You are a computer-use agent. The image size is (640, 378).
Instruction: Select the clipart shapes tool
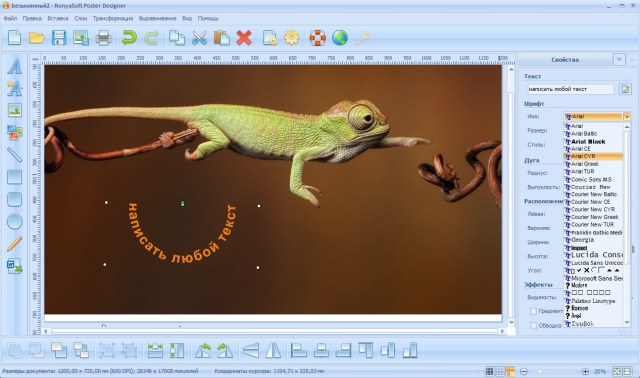coord(14,133)
